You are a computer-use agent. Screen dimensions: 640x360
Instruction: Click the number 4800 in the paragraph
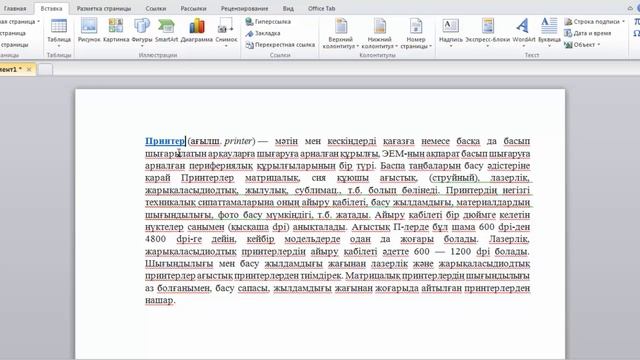tap(156, 239)
